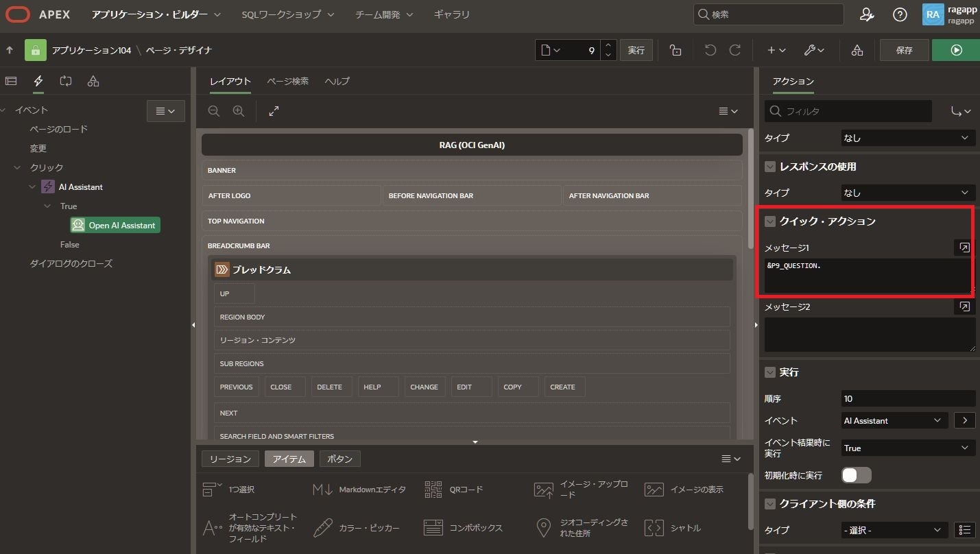Expand the layout pane to full size
Screen dimensions: 980x554
point(274,111)
